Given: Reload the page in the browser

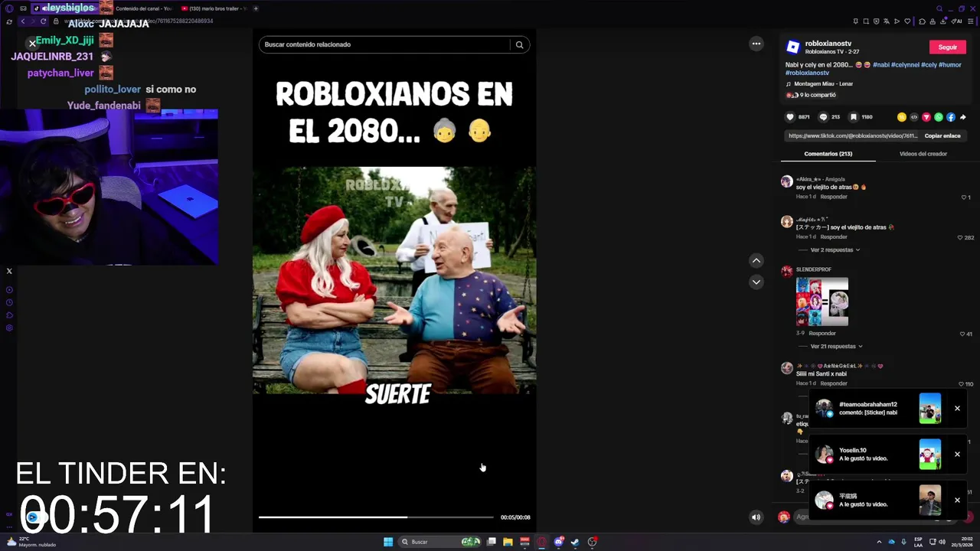Looking at the screenshot, I should [x=43, y=21].
